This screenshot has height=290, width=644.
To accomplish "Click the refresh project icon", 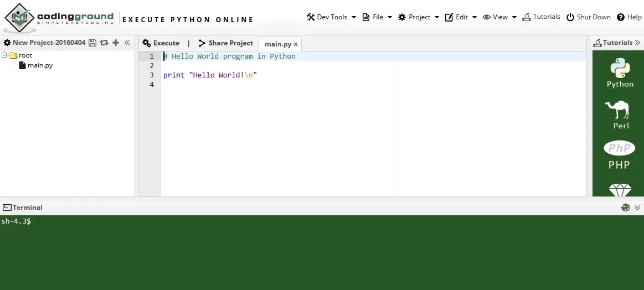I will [104, 43].
